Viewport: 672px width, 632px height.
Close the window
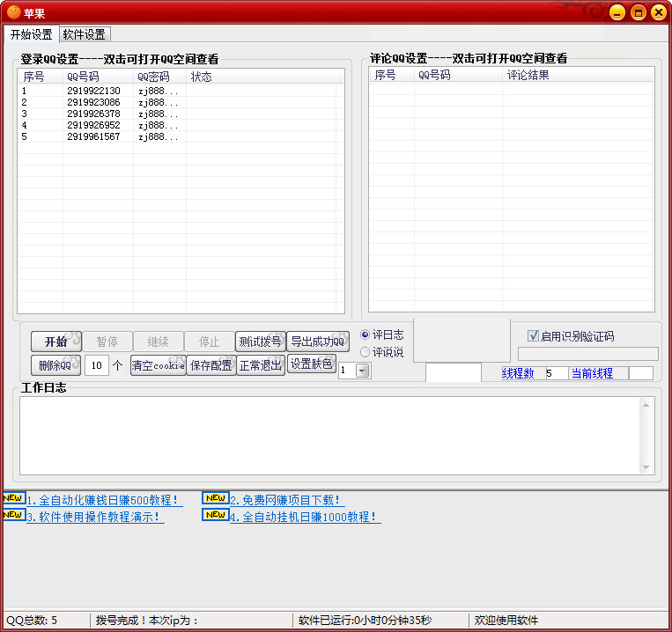click(x=658, y=12)
